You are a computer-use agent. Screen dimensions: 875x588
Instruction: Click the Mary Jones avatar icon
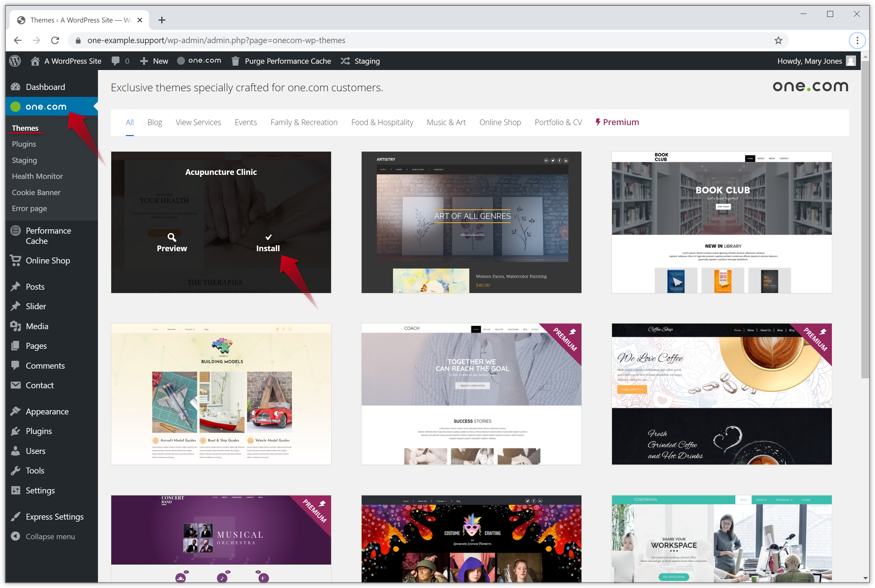(851, 61)
